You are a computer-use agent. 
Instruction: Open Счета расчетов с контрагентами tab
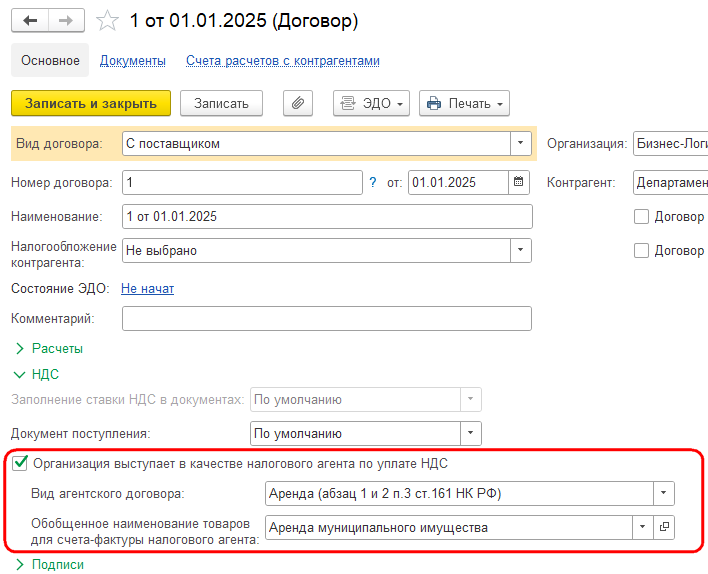click(283, 61)
